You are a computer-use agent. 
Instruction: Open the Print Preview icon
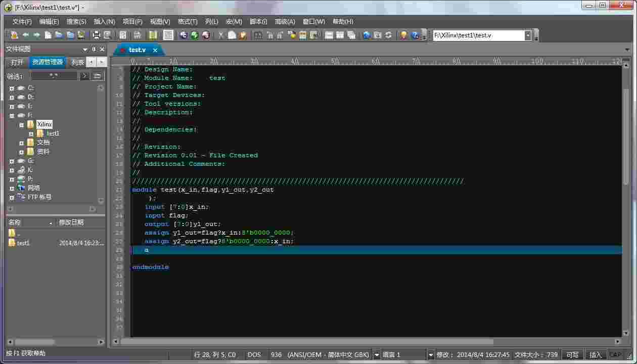(107, 35)
